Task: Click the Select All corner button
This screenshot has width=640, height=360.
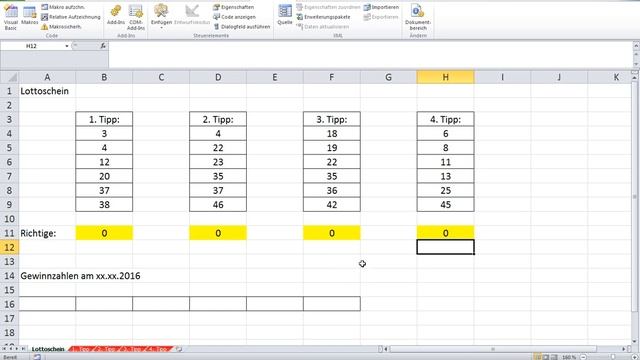Action: pyautogui.click(x=9, y=77)
